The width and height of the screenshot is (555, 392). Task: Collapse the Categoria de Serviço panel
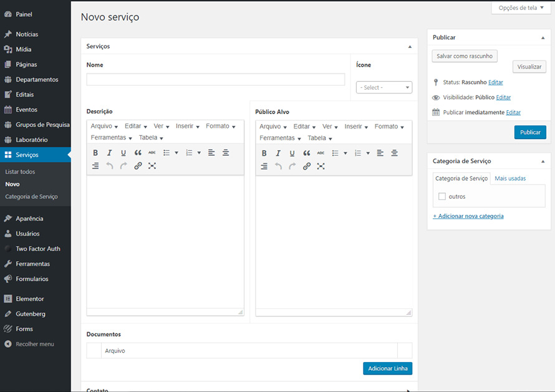point(543,161)
